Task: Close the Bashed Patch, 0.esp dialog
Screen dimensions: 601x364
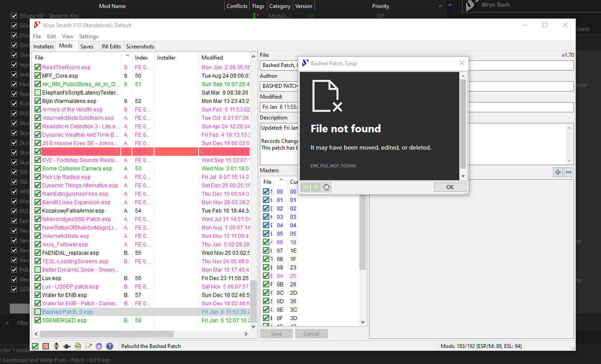Action: pyautogui.click(x=462, y=63)
